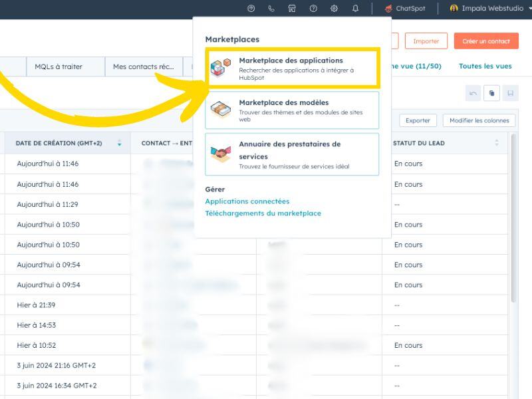Open Annuaire des prestataires de services
Screen dimensions: 532x399
[x=292, y=154]
